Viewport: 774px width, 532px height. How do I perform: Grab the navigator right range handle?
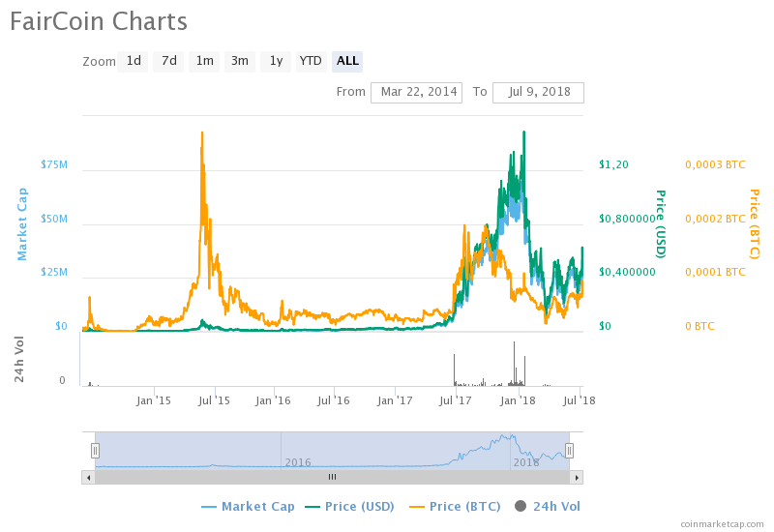click(x=569, y=451)
